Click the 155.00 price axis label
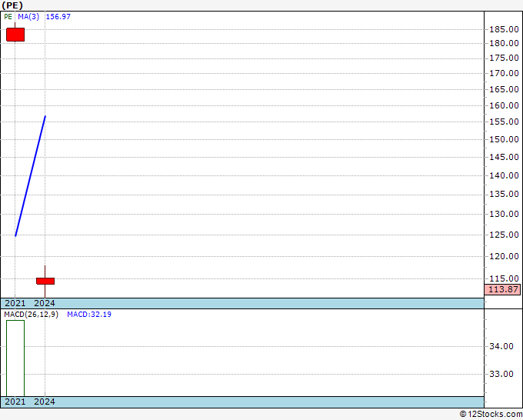This screenshot has width=523, height=420. (504, 122)
